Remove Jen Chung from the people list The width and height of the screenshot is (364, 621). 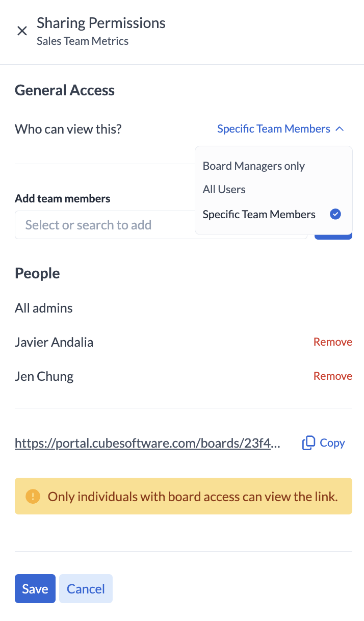click(x=332, y=376)
